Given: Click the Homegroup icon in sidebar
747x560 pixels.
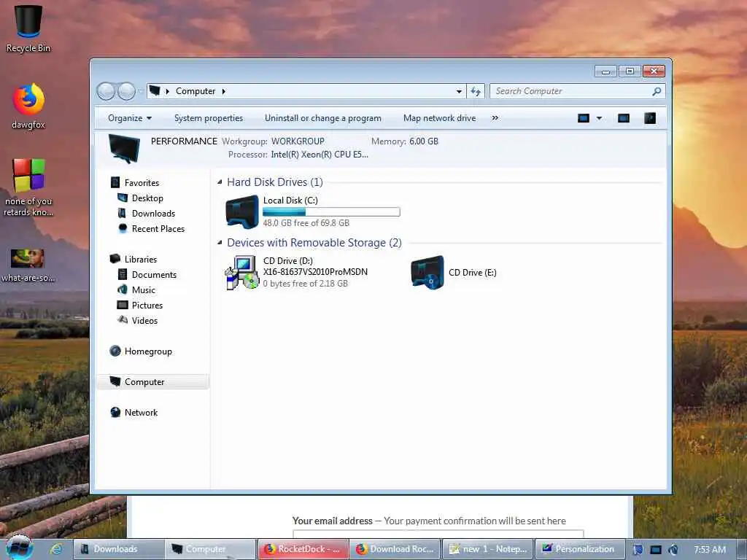Looking at the screenshot, I should [115, 351].
